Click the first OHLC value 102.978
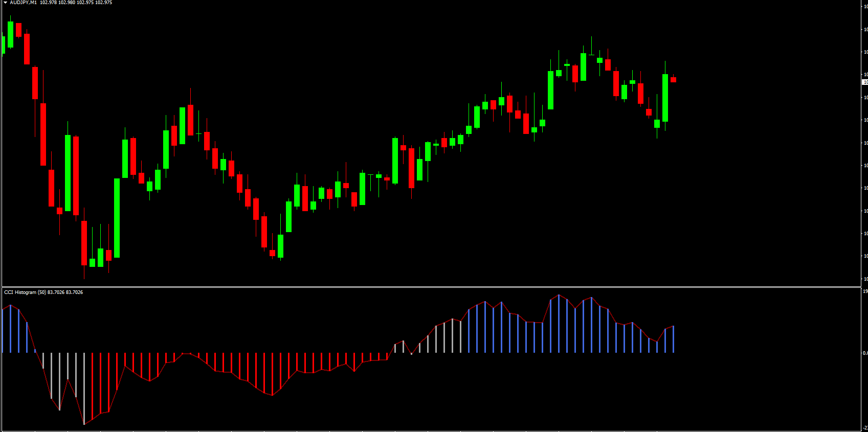 [x=48, y=3]
